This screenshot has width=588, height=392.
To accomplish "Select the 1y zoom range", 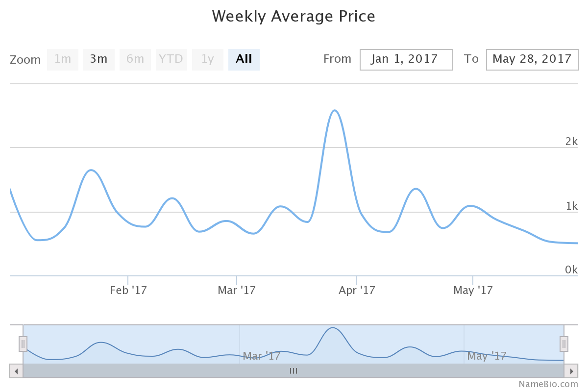I will point(208,60).
